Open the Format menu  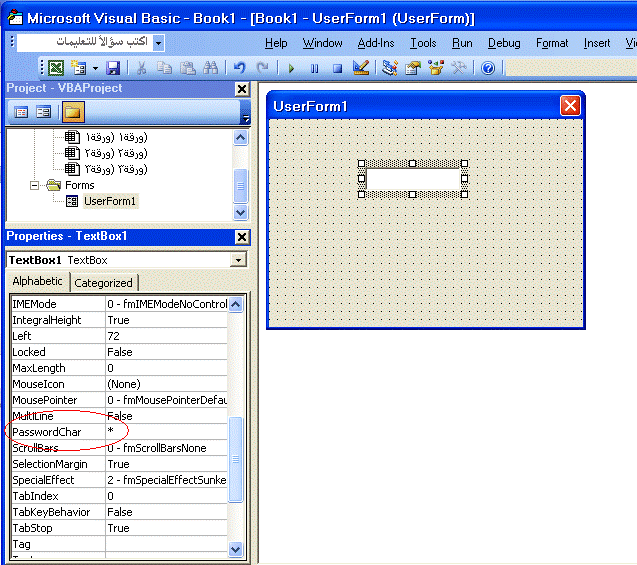pyautogui.click(x=552, y=43)
